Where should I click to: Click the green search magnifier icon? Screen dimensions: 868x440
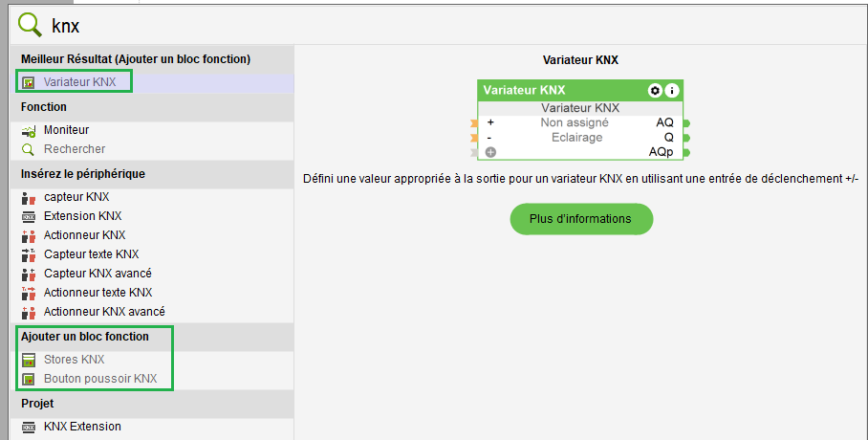coord(32,23)
